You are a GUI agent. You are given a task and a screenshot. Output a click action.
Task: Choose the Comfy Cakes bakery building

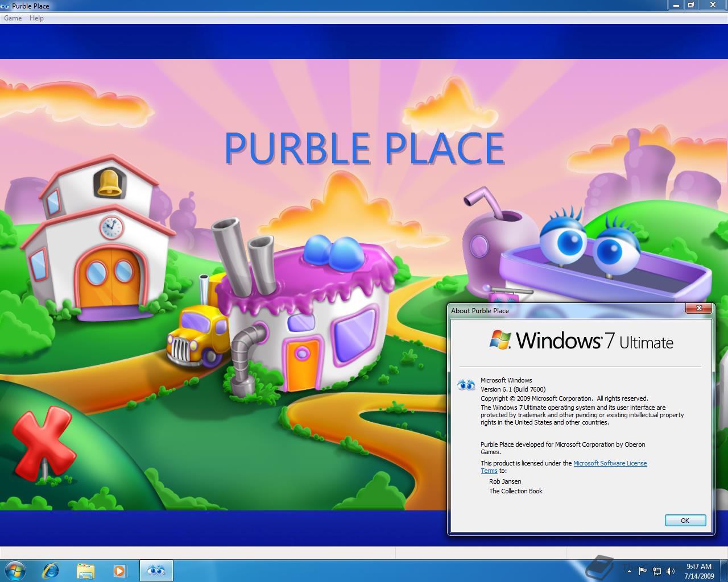[x=307, y=313]
